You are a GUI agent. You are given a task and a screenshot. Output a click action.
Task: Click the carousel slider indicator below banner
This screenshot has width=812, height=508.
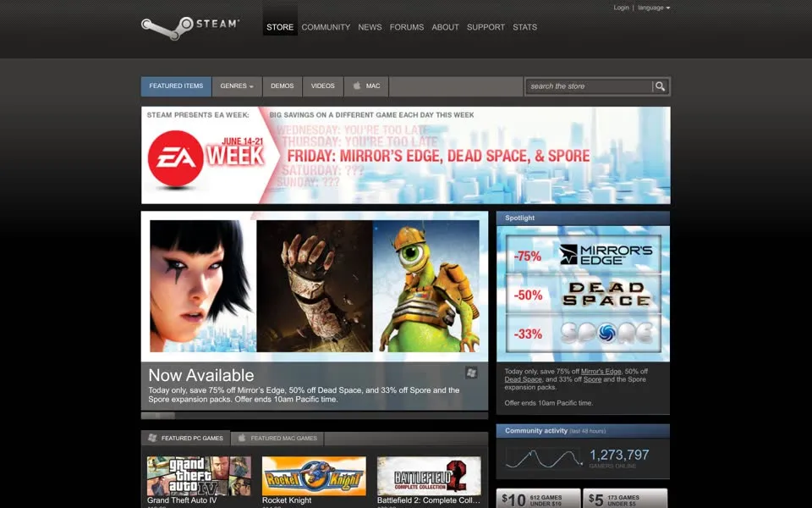point(158,416)
